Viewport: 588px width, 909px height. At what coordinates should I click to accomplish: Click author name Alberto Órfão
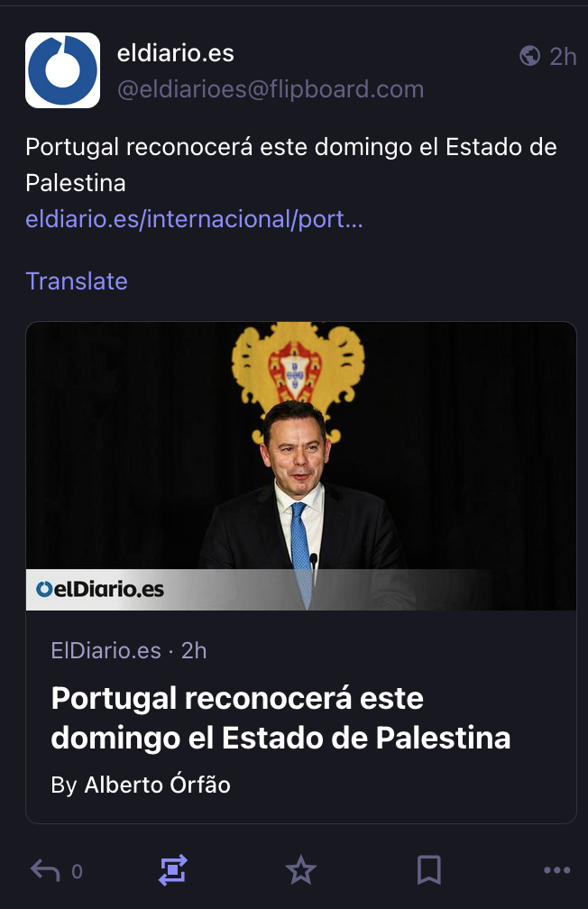(x=157, y=785)
